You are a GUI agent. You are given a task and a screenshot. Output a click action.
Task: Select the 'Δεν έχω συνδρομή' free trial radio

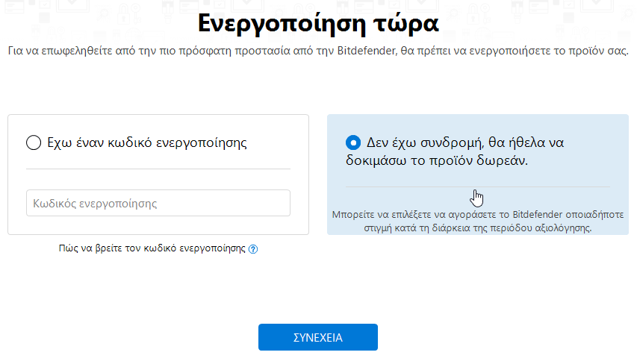coord(353,143)
